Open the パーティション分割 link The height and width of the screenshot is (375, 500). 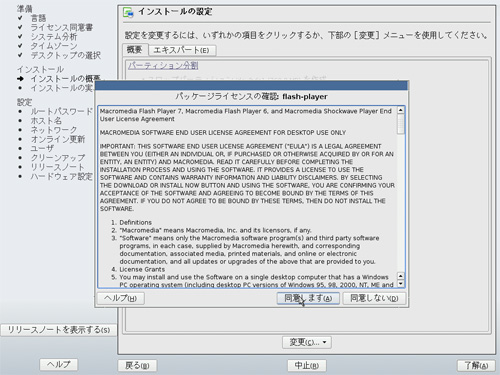pyautogui.click(x=163, y=65)
